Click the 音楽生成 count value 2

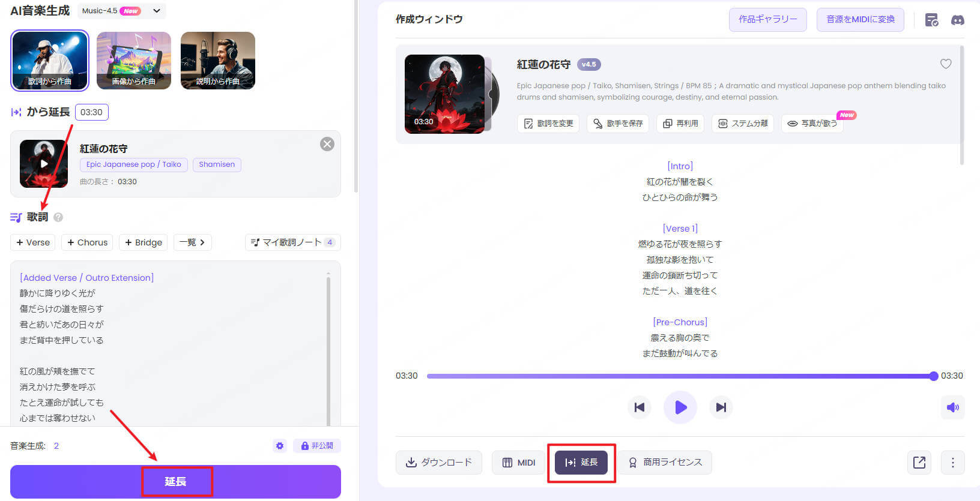[x=56, y=446]
